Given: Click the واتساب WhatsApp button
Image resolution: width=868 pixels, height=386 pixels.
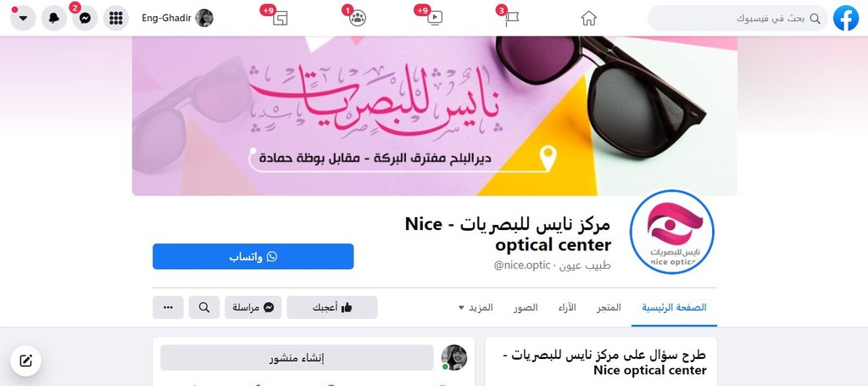Looking at the screenshot, I should coord(253,256).
